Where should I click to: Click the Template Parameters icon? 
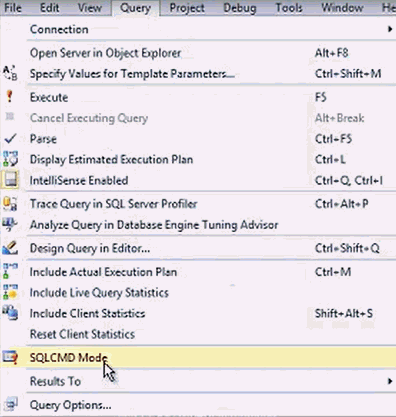10,73
